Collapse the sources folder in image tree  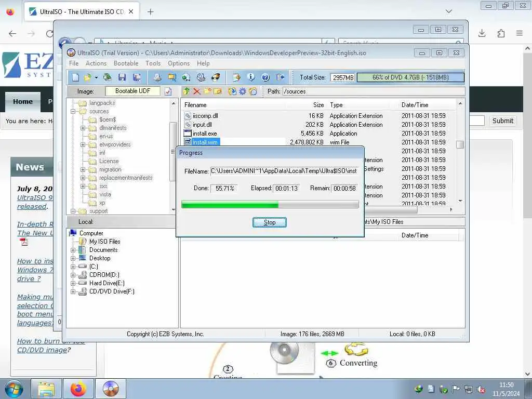[x=73, y=111]
